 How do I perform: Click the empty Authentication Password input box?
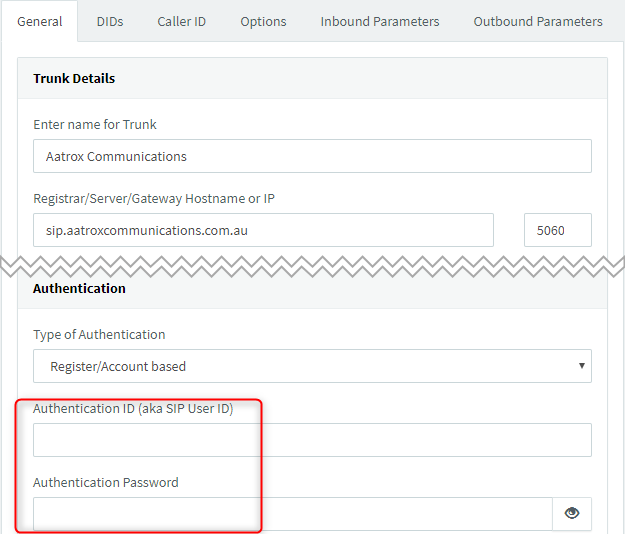(x=292, y=514)
